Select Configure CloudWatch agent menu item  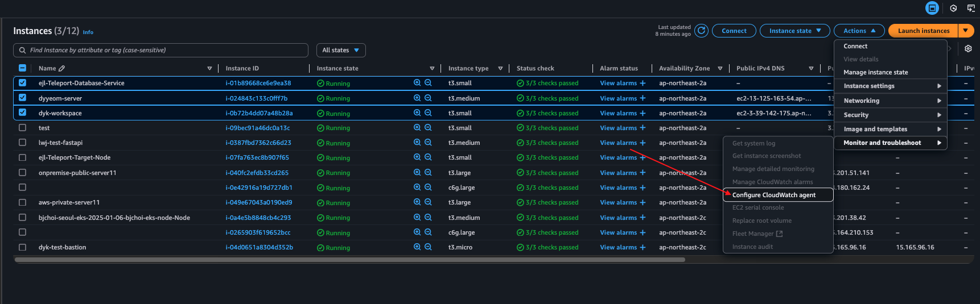[x=774, y=195]
